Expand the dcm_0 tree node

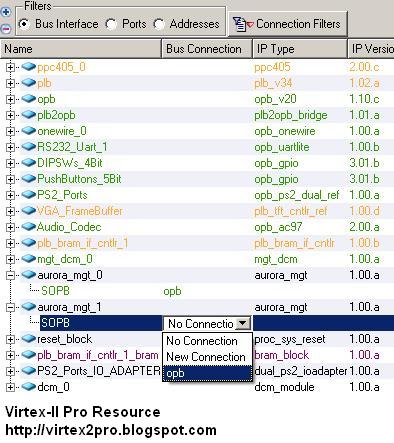(x=10, y=387)
